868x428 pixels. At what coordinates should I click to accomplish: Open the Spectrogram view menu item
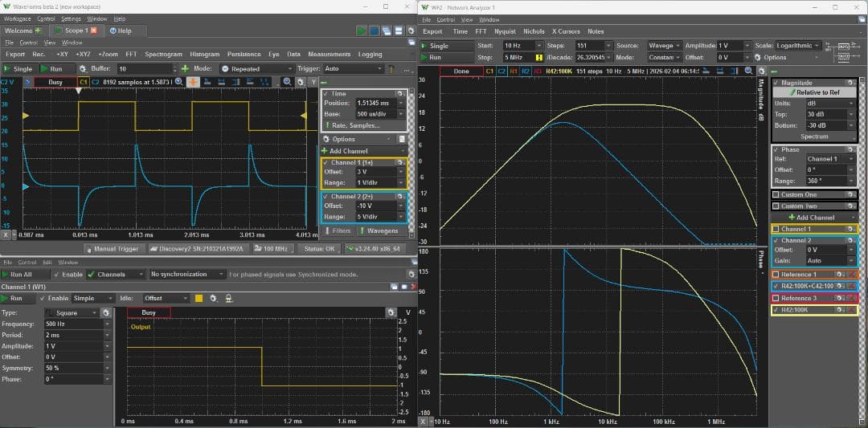(163, 55)
